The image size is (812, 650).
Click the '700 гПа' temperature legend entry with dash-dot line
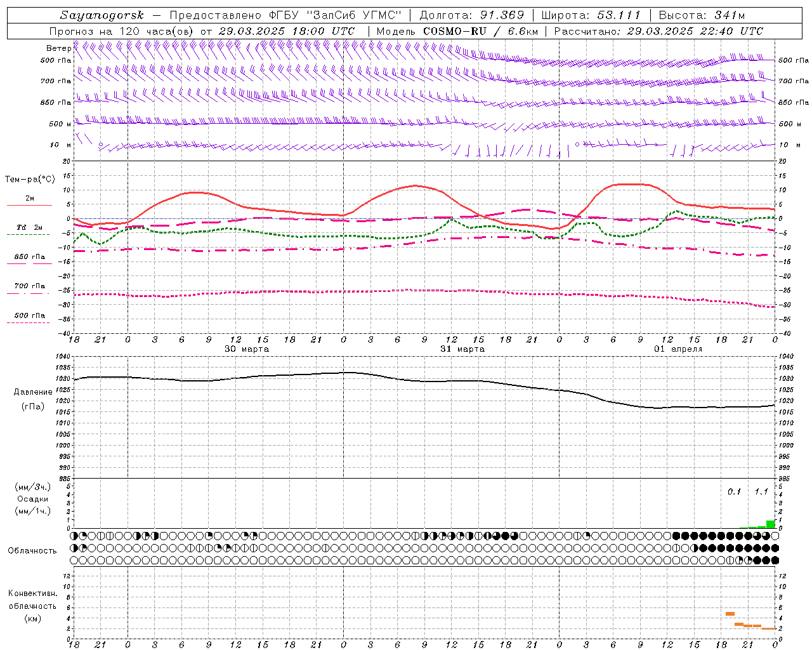30,286
